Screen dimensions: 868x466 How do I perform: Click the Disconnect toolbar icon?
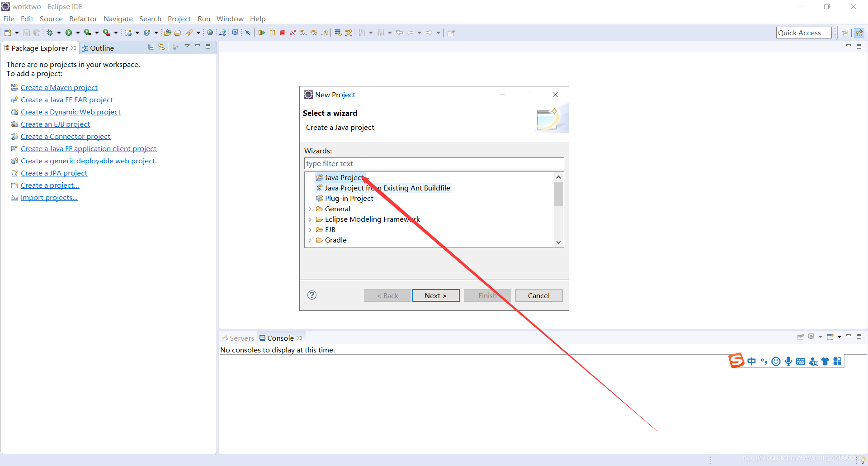[x=293, y=33]
